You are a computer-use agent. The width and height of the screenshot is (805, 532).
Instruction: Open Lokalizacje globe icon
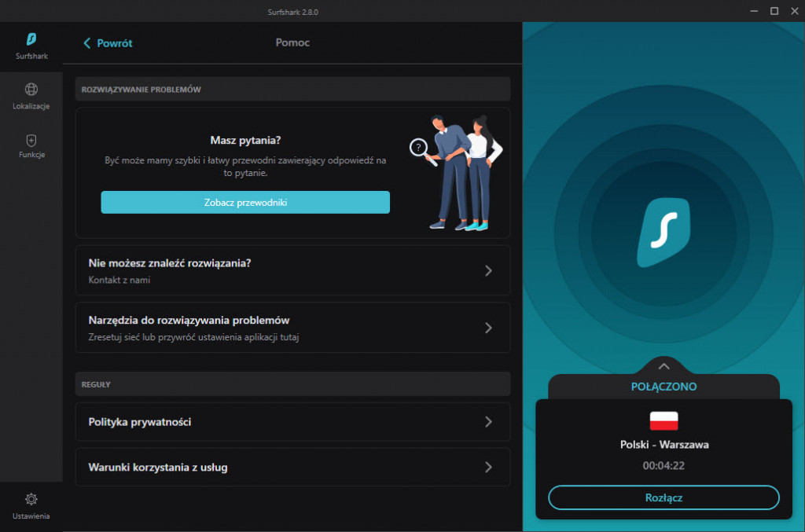[x=31, y=90]
